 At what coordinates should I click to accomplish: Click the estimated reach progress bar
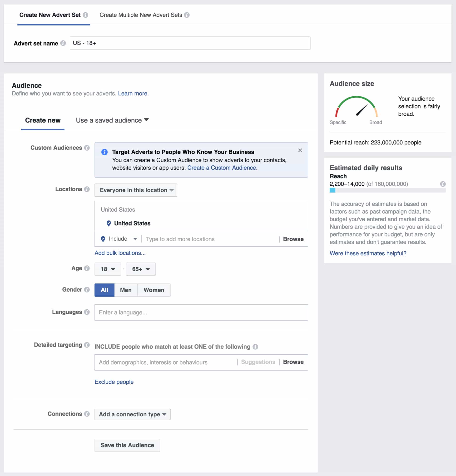pyautogui.click(x=387, y=190)
